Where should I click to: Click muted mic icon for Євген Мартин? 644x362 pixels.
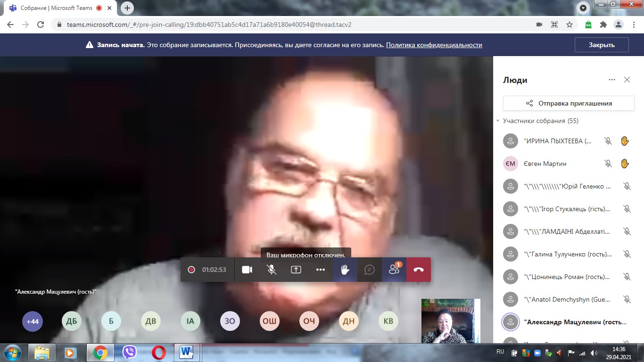[x=608, y=164]
